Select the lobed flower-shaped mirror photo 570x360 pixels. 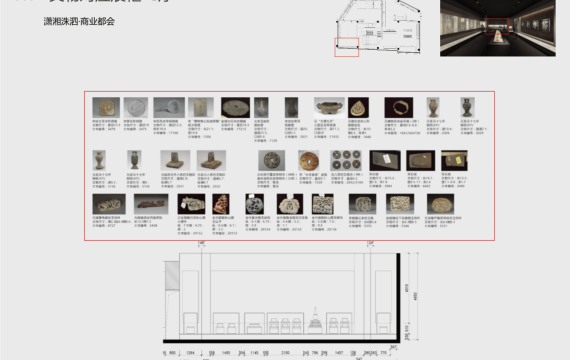136,107
